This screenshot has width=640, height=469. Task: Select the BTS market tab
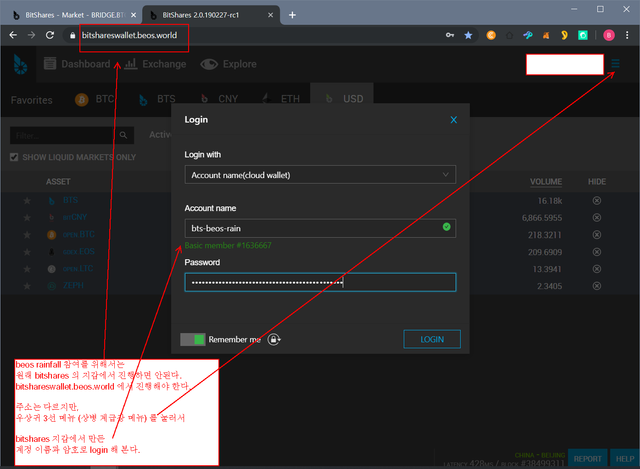pos(157,99)
